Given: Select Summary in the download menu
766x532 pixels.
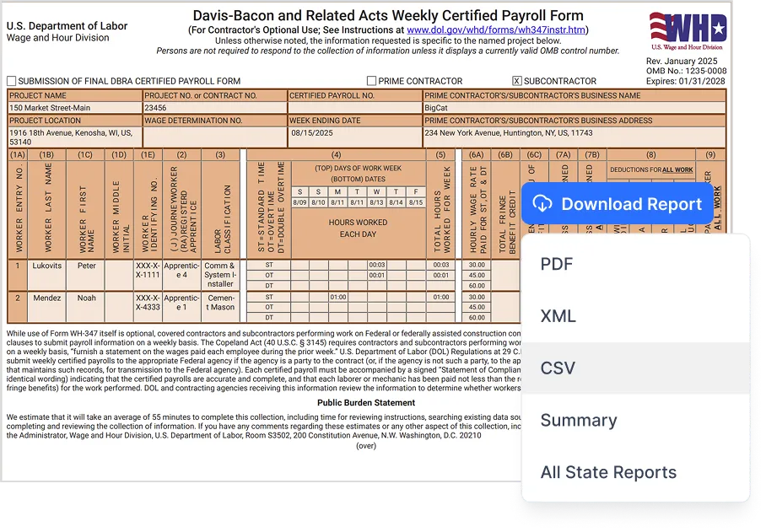Looking at the screenshot, I should (635, 420).
